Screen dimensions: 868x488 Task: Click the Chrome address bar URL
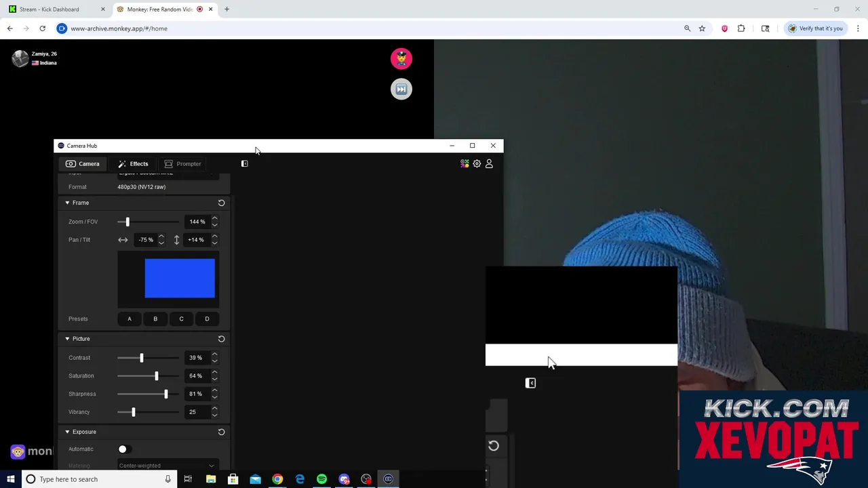tap(119, 28)
